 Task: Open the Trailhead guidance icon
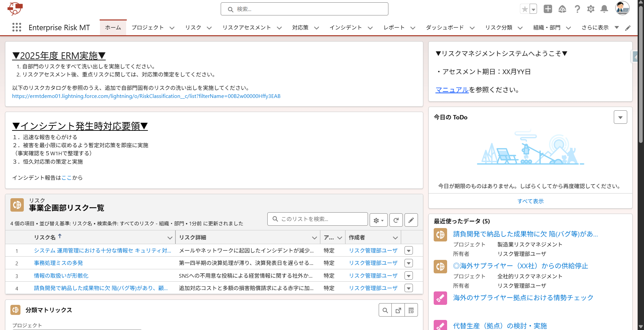coord(562,9)
